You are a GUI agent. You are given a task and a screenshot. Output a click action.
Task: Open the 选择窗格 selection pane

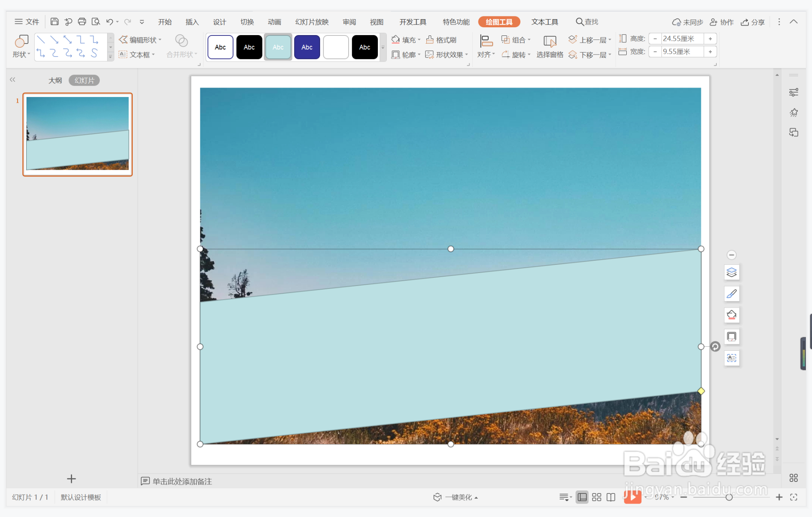(550, 47)
